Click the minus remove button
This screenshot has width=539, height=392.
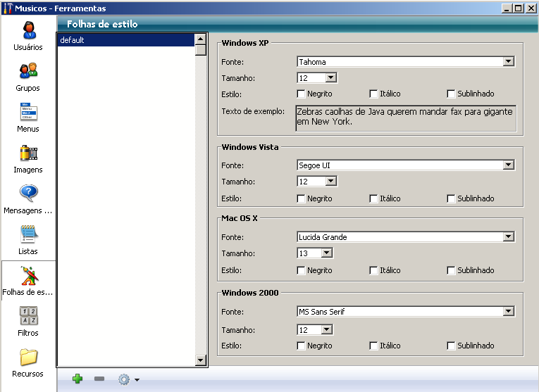[x=99, y=379]
